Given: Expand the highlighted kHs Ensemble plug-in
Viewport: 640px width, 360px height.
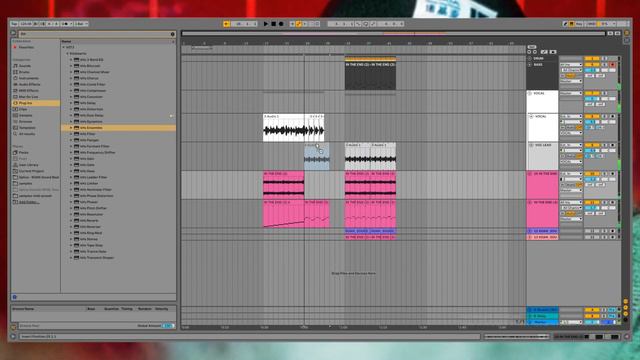Looking at the screenshot, I should (71, 128).
